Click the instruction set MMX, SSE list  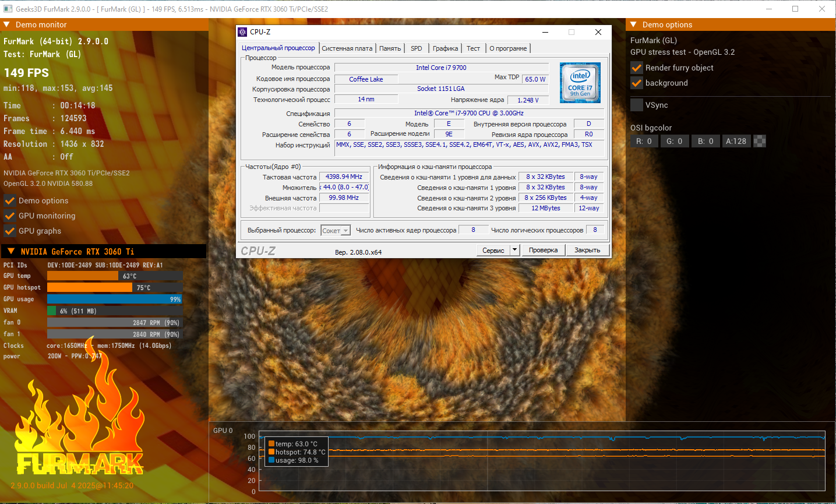click(x=470, y=149)
